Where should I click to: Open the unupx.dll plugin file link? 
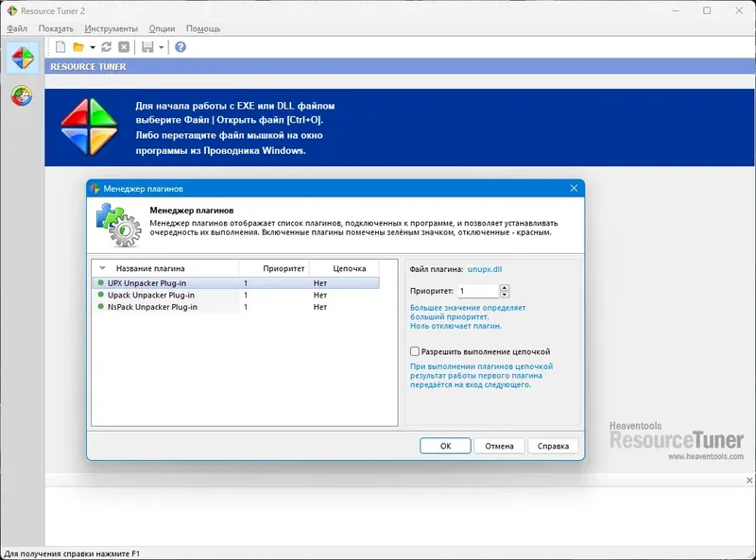point(485,269)
